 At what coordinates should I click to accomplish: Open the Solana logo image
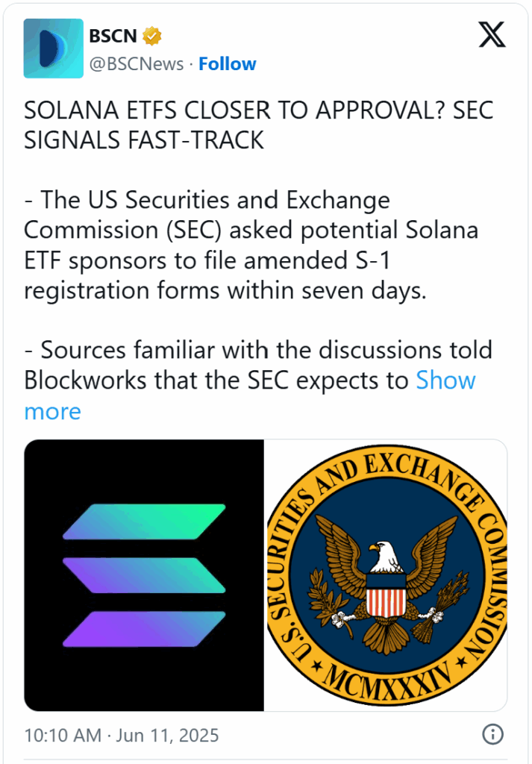pyautogui.click(x=144, y=574)
